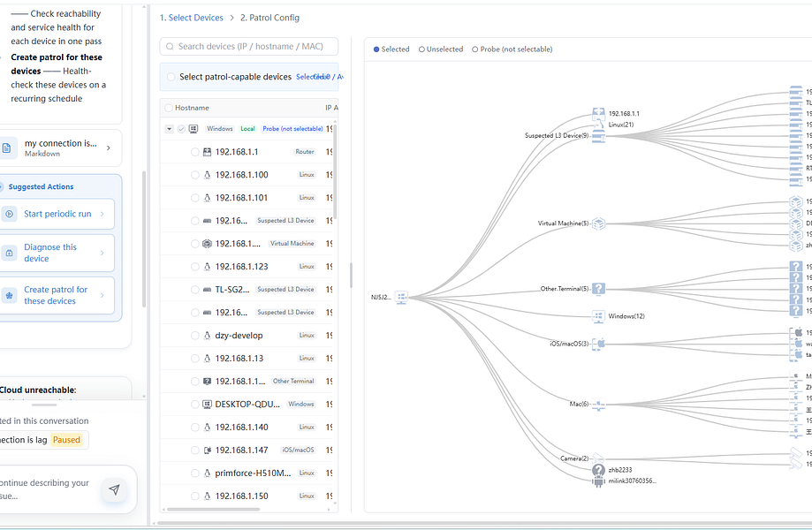812x530 pixels.
Task: Check the 192.168.1.100 device row
Action: click(x=194, y=175)
